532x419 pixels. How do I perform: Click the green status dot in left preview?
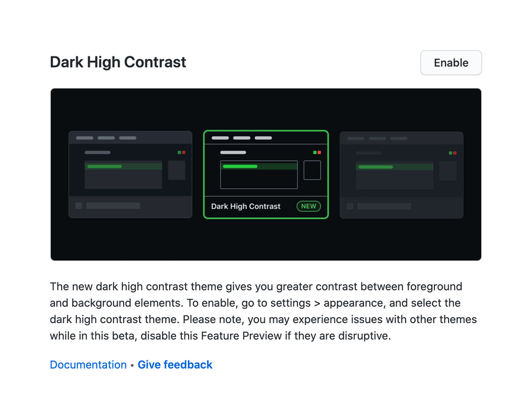(x=179, y=152)
